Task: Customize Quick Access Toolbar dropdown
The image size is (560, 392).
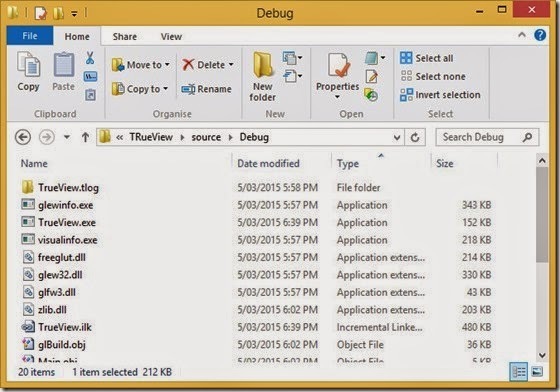Action: (x=74, y=14)
